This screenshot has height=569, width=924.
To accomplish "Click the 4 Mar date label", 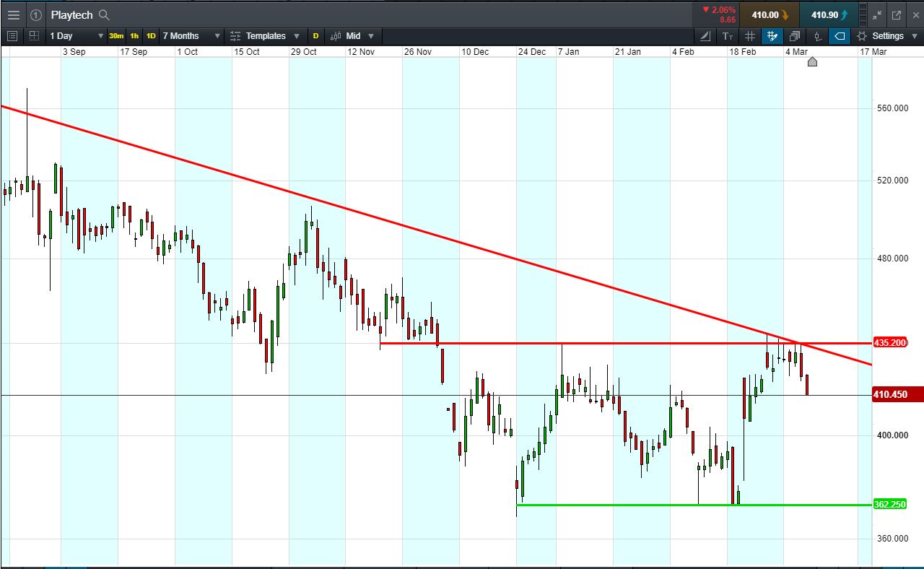I will pos(796,52).
